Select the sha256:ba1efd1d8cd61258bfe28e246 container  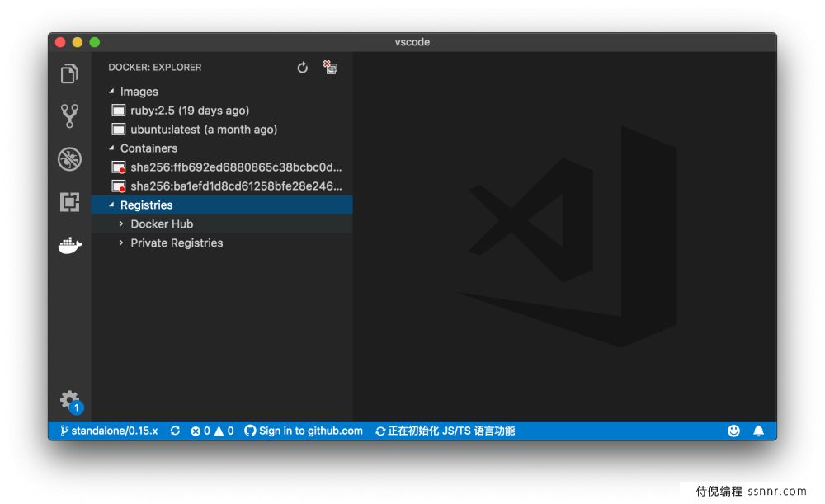(236, 186)
